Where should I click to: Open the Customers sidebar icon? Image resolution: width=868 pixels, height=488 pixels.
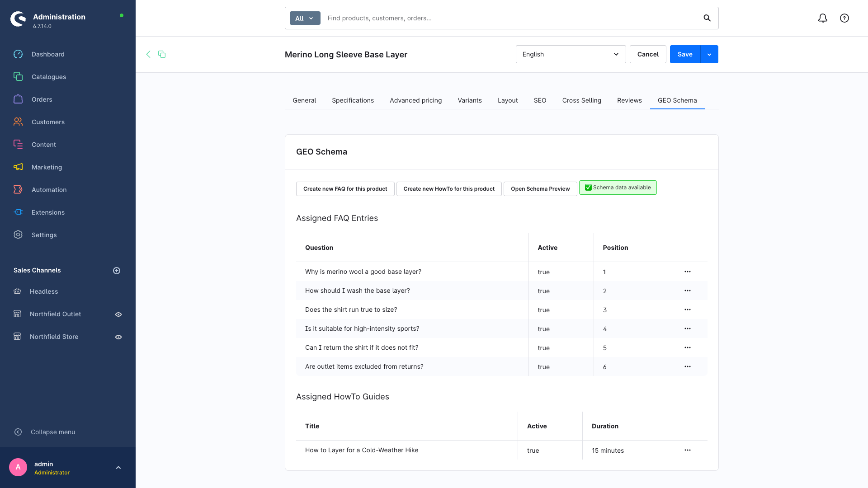coord(18,122)
